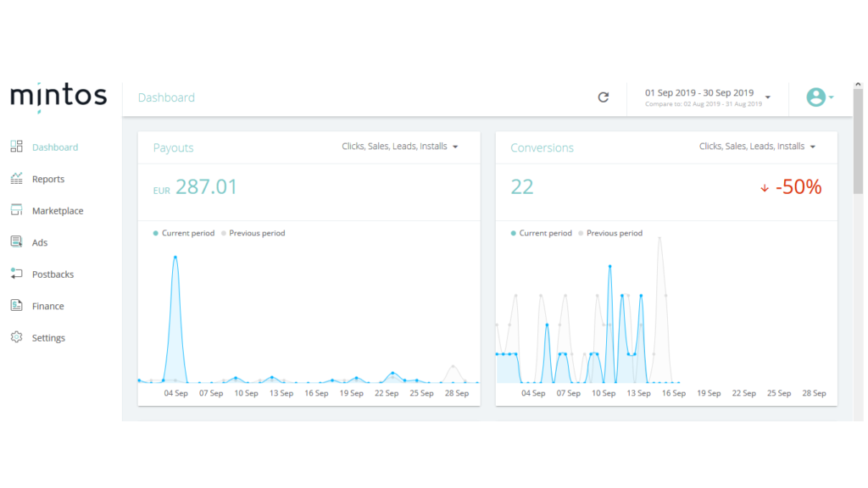The width and height of the screenshot is (868, 488).
Task: Click the 22 conversions value
Action: (522, 187)
